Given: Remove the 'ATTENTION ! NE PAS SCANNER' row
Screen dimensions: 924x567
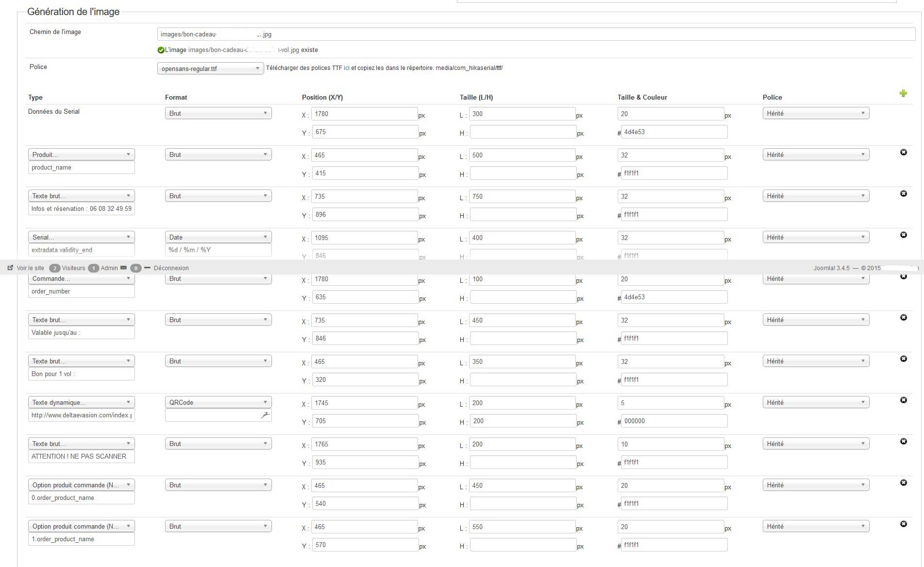Looking at the screenshot, I should tap(903, 442).
